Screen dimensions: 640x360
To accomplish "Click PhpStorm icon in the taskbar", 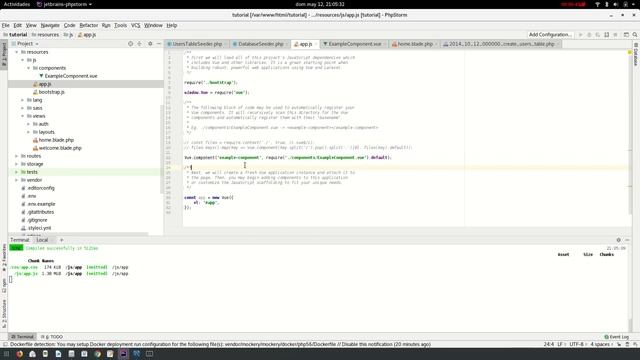I will pyautogui.click(x=123, y=354).
